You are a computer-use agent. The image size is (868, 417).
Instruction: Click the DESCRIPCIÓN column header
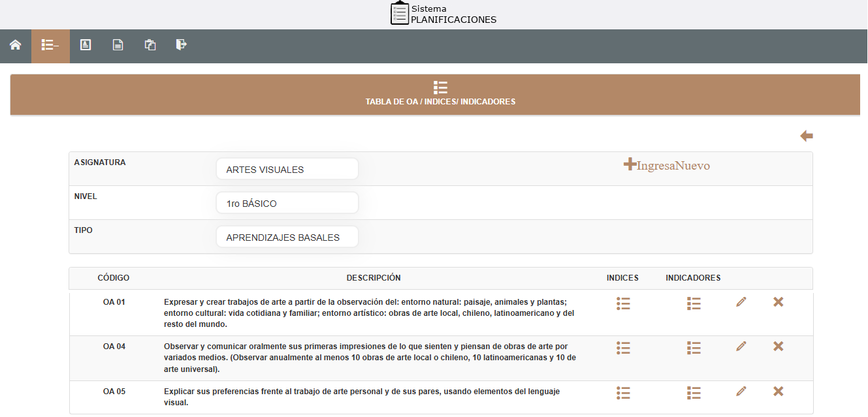click(374, 278)
